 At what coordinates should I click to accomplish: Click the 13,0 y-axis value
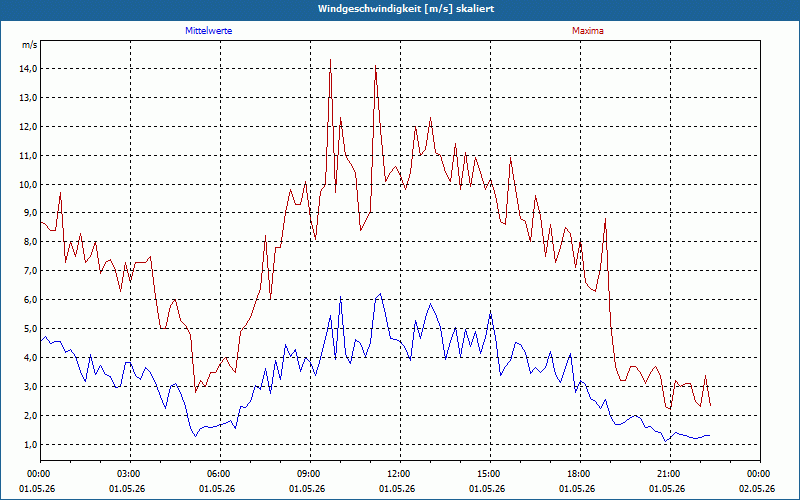click(28, 98)
